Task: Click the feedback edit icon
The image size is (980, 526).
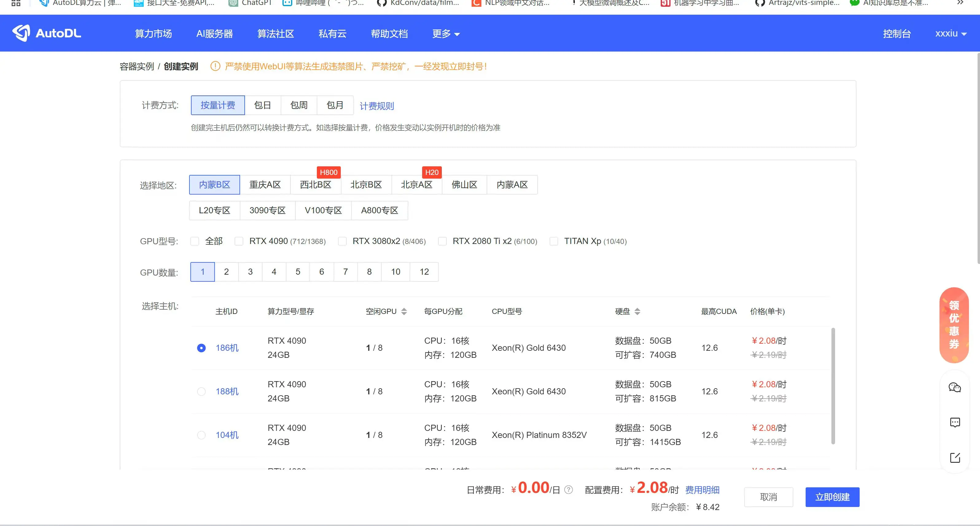Action: (955, 457)
